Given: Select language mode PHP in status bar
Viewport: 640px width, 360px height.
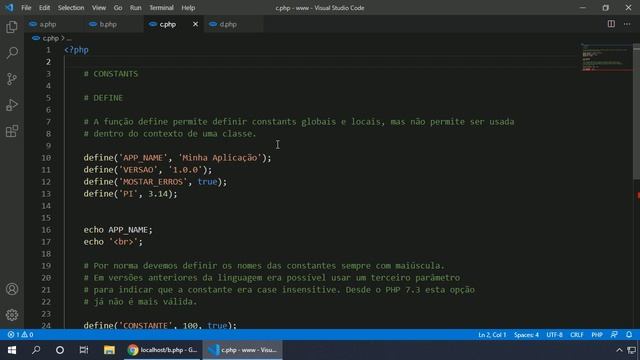Looking at the screenshot, I should (597, 335).
